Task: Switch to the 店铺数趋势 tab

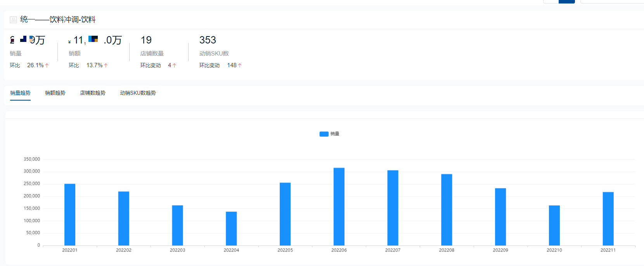Action: tap(93, 93)
